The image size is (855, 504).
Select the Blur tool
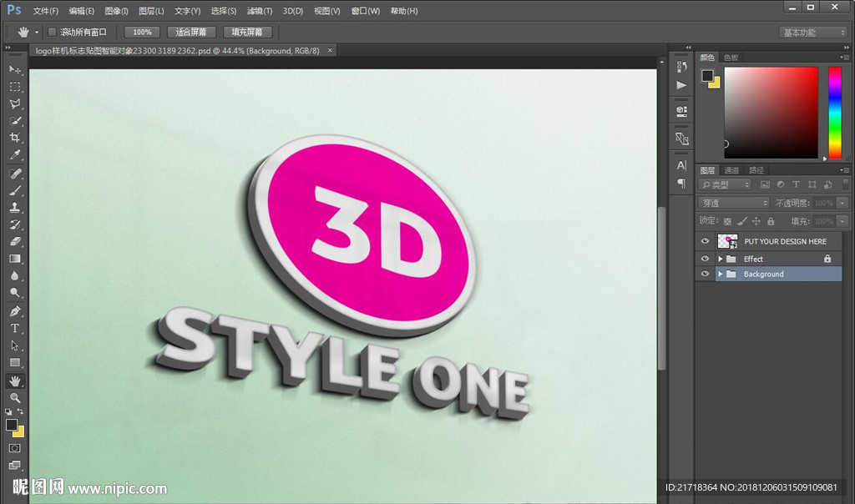pos(15,275)
